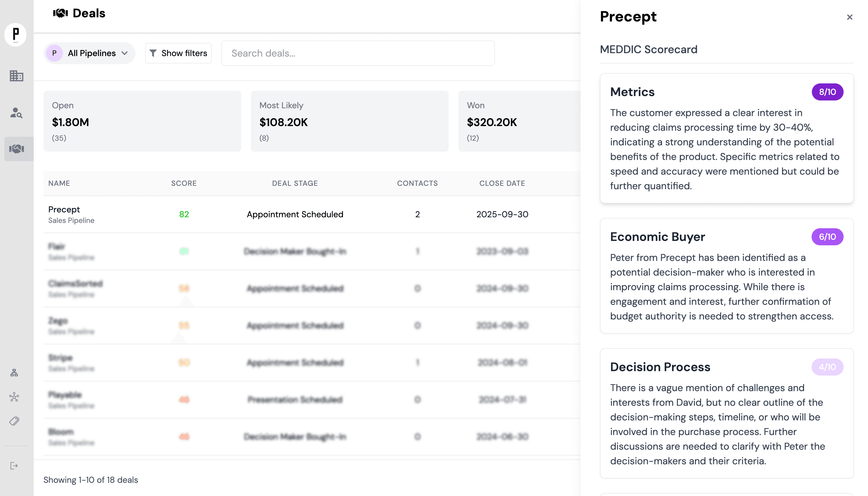Click the Show filters button
This screenshot has height=496, width=868.
click(x=178, y=53)
